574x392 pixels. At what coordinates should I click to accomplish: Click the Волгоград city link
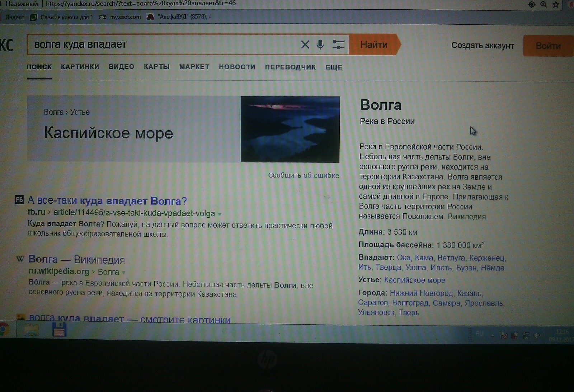pos(410,303)
